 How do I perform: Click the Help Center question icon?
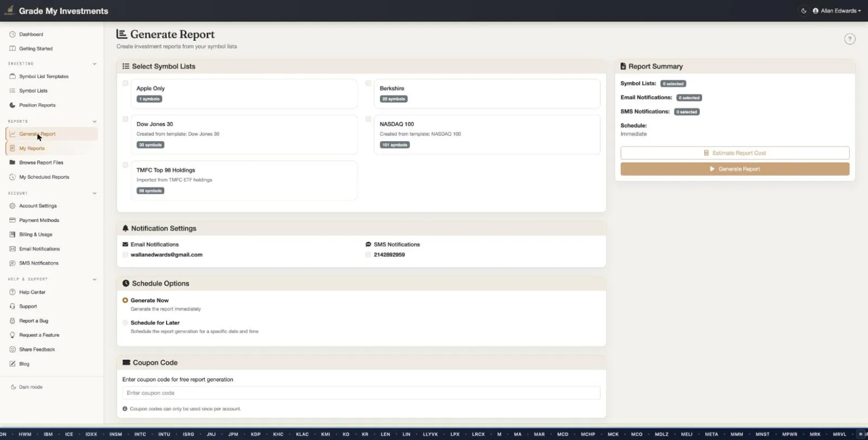12,292
